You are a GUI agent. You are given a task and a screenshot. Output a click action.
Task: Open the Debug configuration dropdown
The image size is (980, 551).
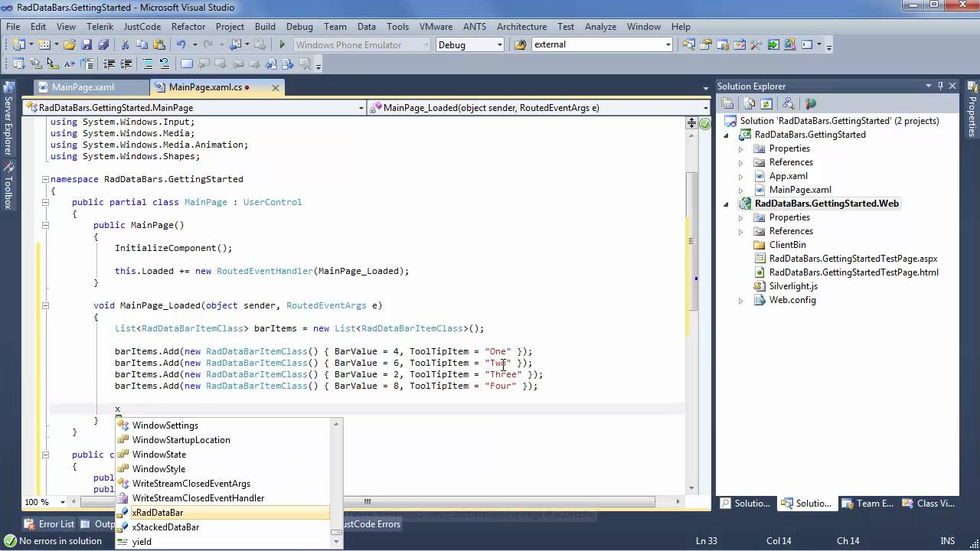(499, 44)
